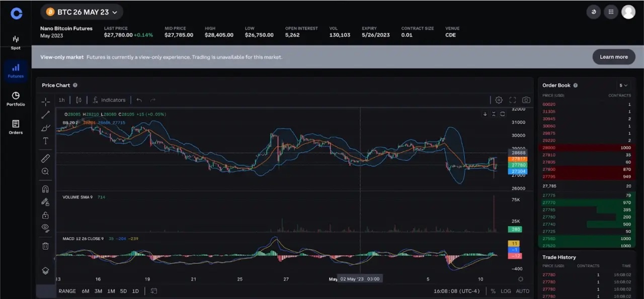This screenshot has height=299, width=644.
Task: Open the 1h interval selector
Action: (61, 100)
